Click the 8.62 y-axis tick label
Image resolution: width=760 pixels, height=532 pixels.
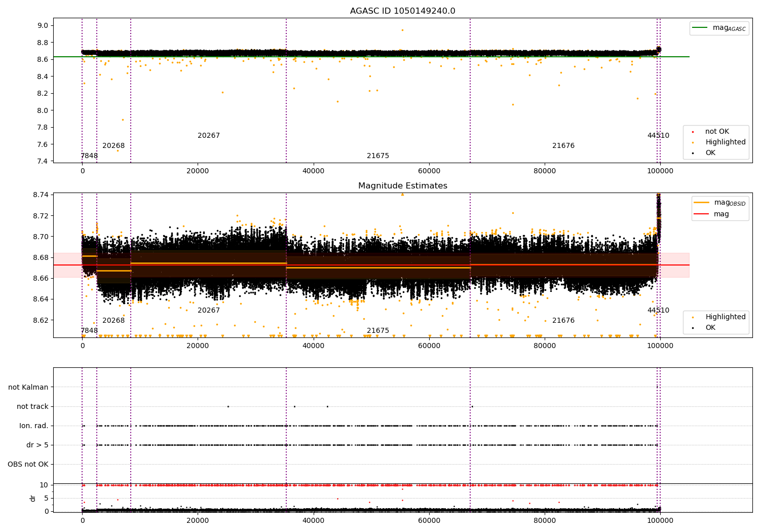pos(41,320)
